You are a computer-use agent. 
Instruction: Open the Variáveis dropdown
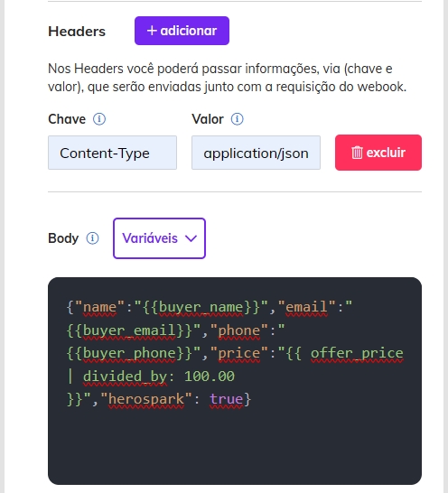coord(159,238)
